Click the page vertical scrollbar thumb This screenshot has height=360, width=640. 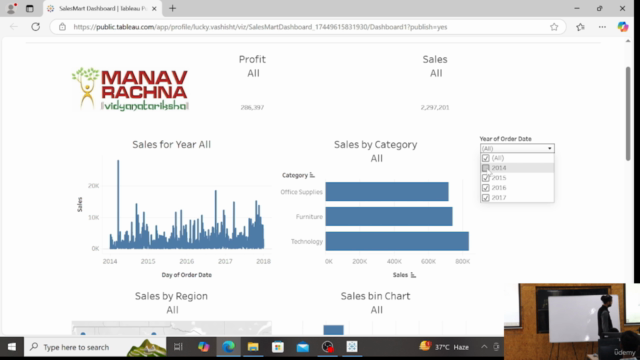[x=628, y=113]
